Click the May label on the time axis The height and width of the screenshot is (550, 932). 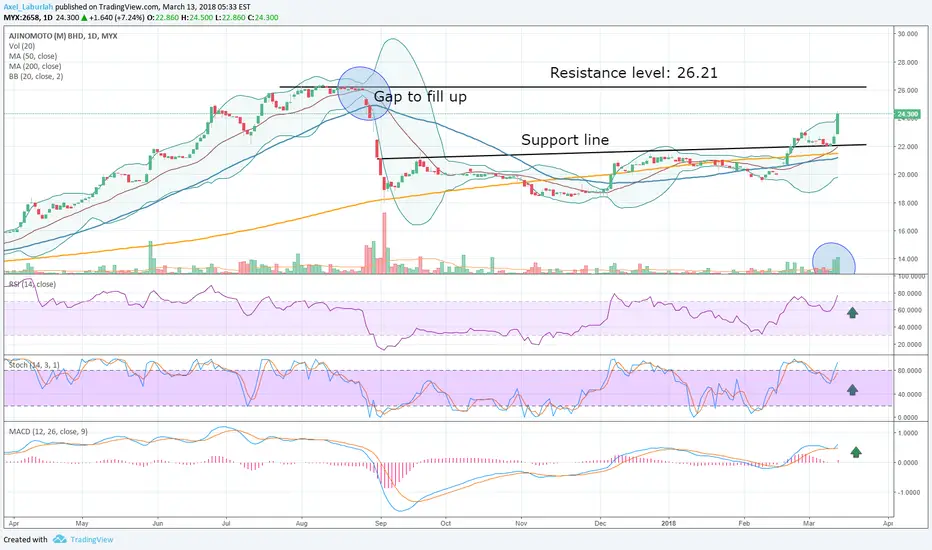[x=82, y=523]
